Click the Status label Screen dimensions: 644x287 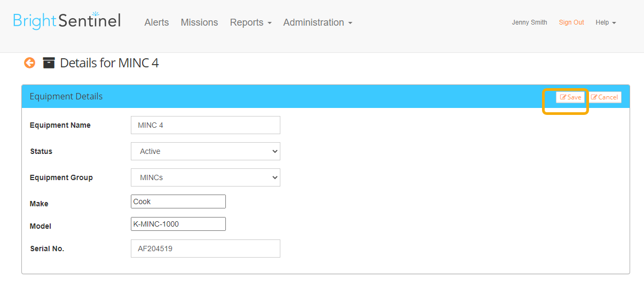point(41,151)
